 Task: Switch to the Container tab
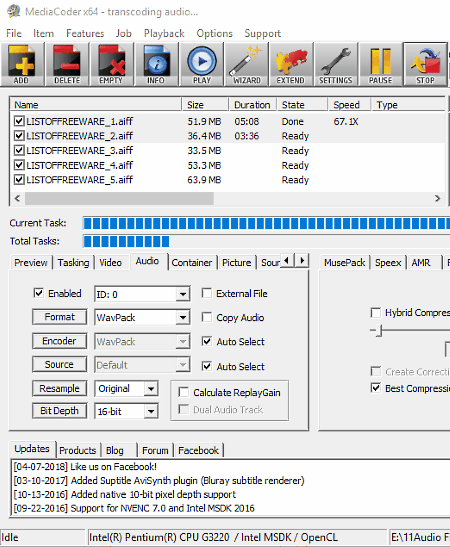click(192, 262)
